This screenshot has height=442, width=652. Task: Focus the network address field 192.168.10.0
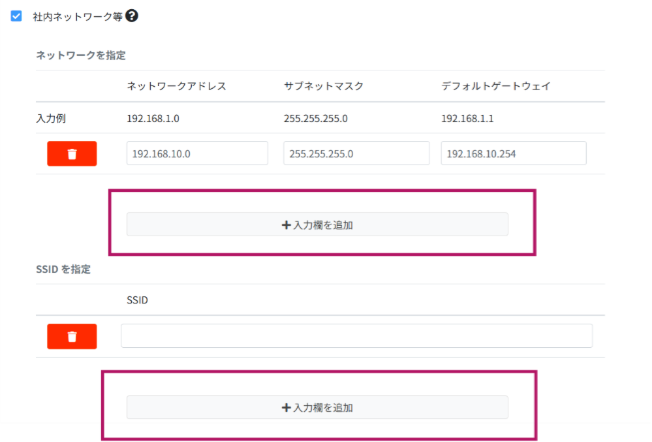197,154
